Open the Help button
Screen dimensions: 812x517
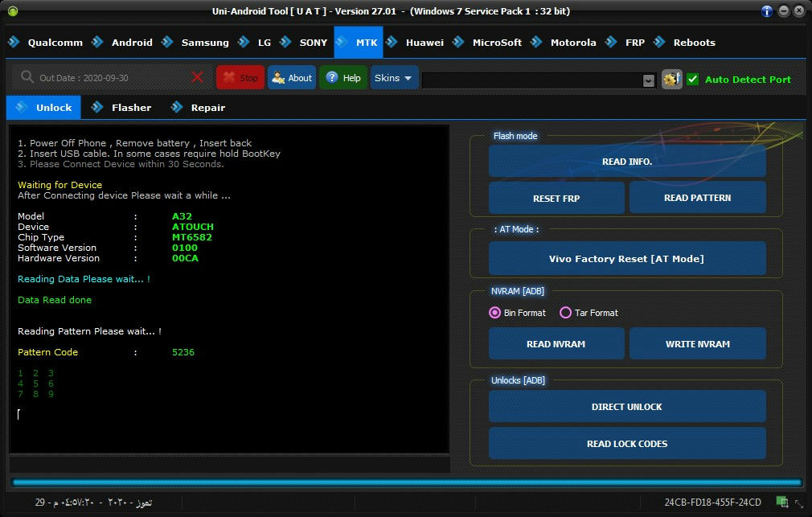pos(343,78)
